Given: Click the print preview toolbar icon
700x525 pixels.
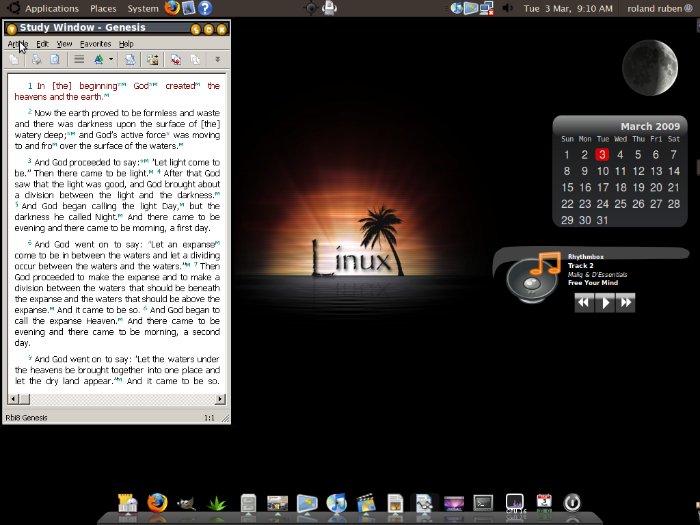Looking at the screenshot, I should click(x=55, y=60).
